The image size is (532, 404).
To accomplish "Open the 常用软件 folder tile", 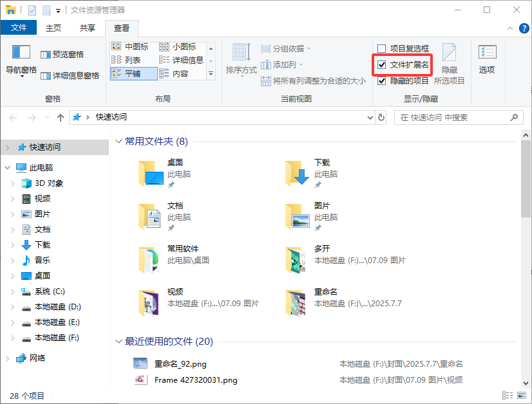I will point(175,260).
